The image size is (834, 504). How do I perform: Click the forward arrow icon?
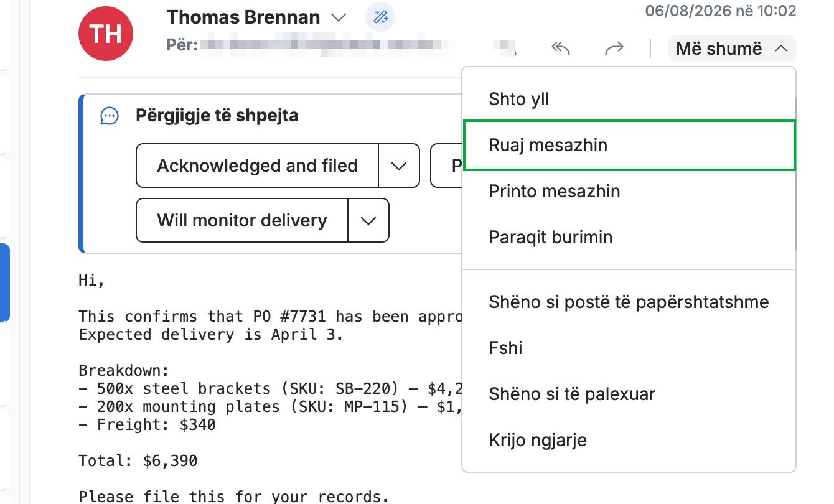click(x=614, y=49)
